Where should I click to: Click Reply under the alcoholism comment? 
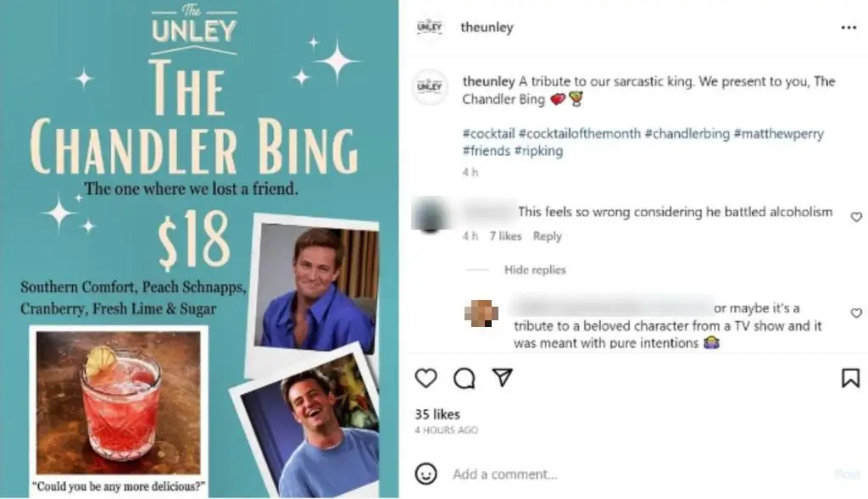pyautogui.click(x=547, y=236)
